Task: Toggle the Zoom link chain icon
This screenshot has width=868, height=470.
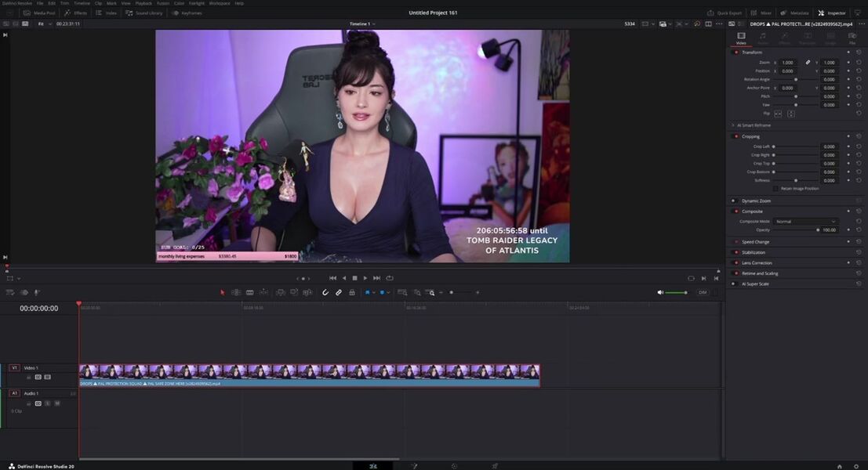Action: click(x=808, y=63)
